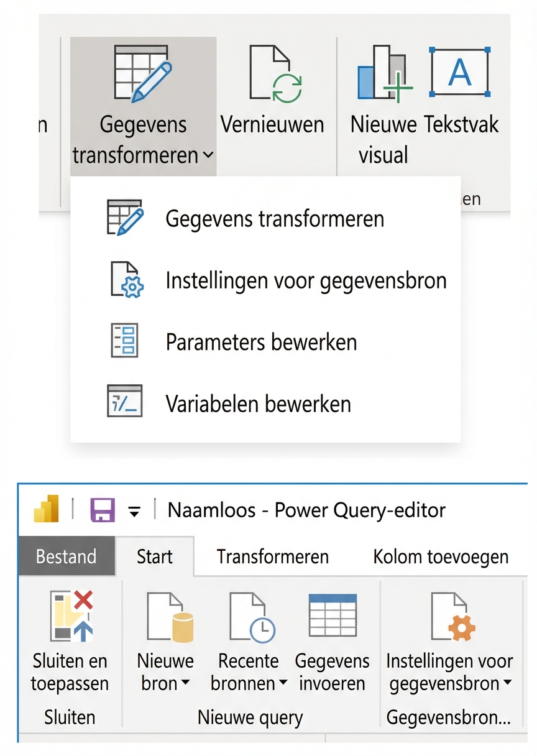Select the Start ribbon tab
The image size is (537, 756).
tap(154, 556)
